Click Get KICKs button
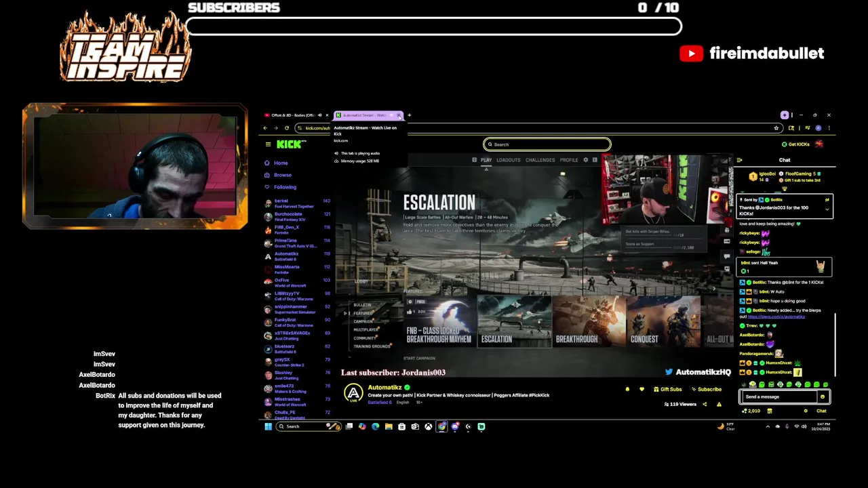 795,144
